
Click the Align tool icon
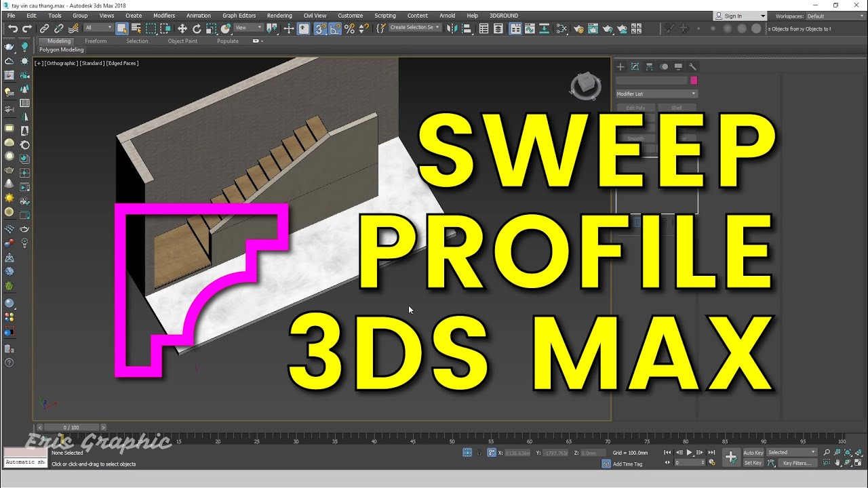pos(467,28)
